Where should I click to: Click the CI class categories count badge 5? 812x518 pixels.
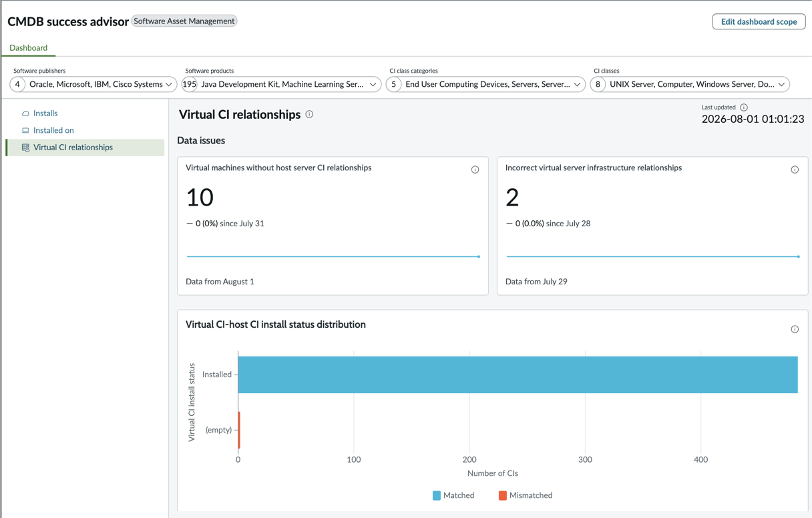coord(394,84)
